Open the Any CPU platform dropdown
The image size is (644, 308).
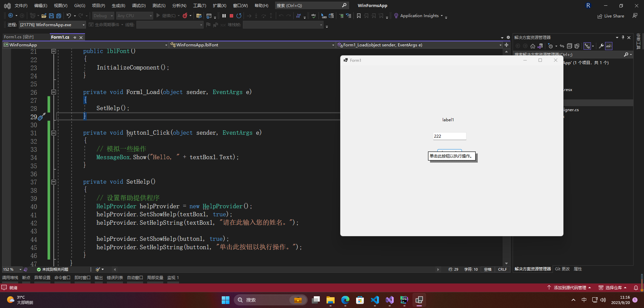[x=135, y=15]
